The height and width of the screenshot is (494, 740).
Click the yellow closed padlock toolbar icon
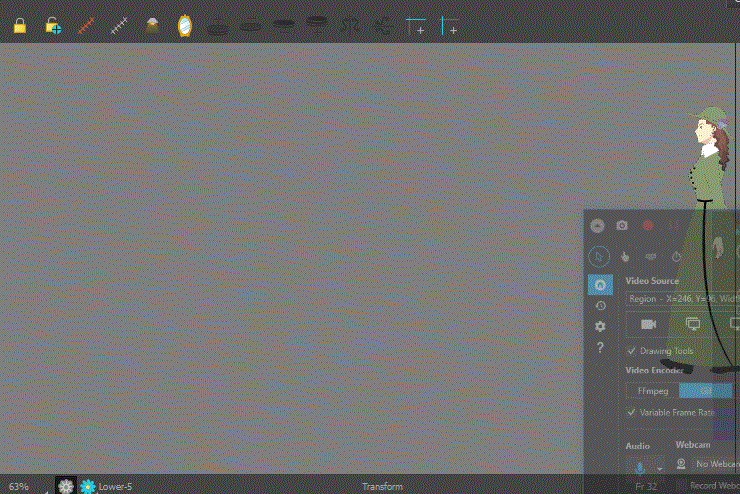pyautogui.click(x=20, y=25)
